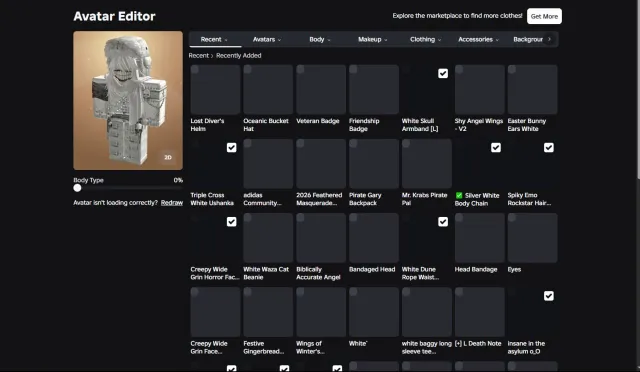Toggle the 2D view button on the avatar

[x=168, y=157]
